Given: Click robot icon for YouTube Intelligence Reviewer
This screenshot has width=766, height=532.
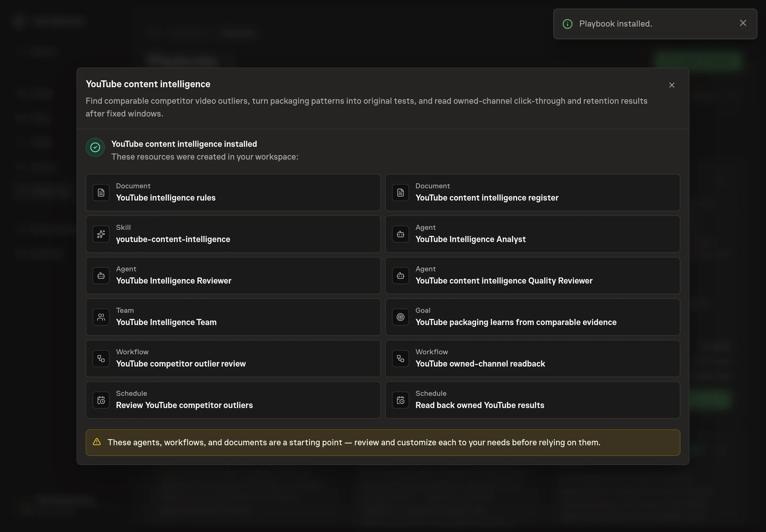Looking at the screenshot, I should (x=101, y=276).
